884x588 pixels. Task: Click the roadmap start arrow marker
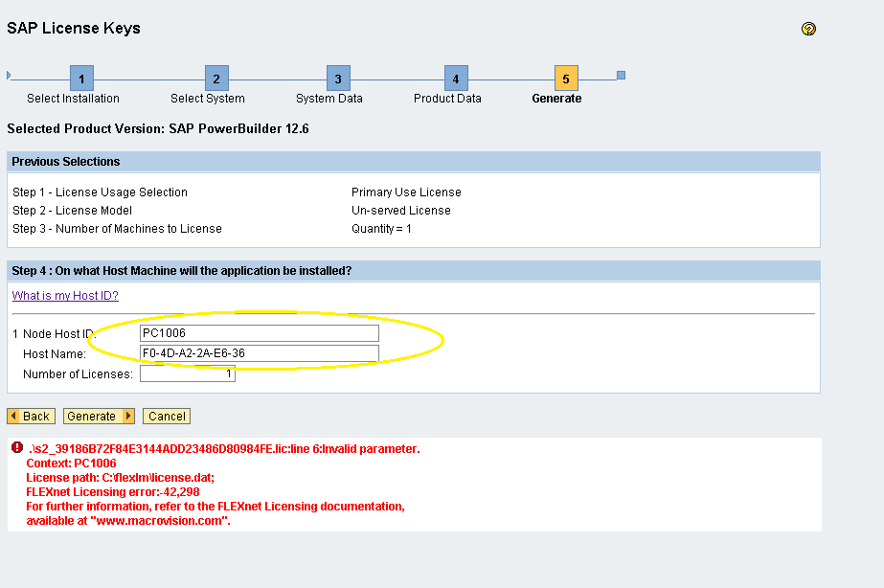(x=9, y=75)
